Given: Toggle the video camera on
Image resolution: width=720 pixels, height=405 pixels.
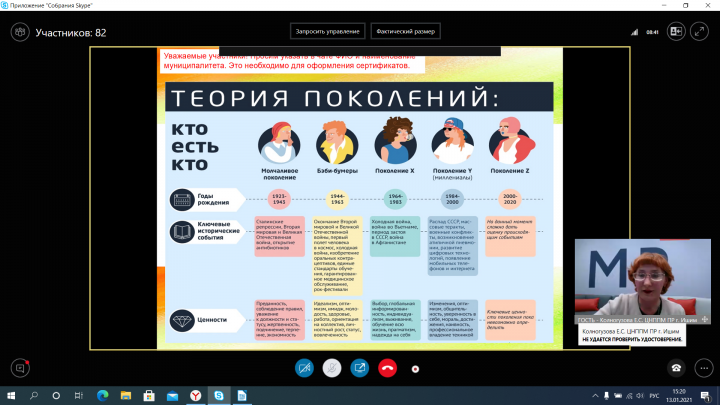Looking at the screenshot, I should 303,368.
